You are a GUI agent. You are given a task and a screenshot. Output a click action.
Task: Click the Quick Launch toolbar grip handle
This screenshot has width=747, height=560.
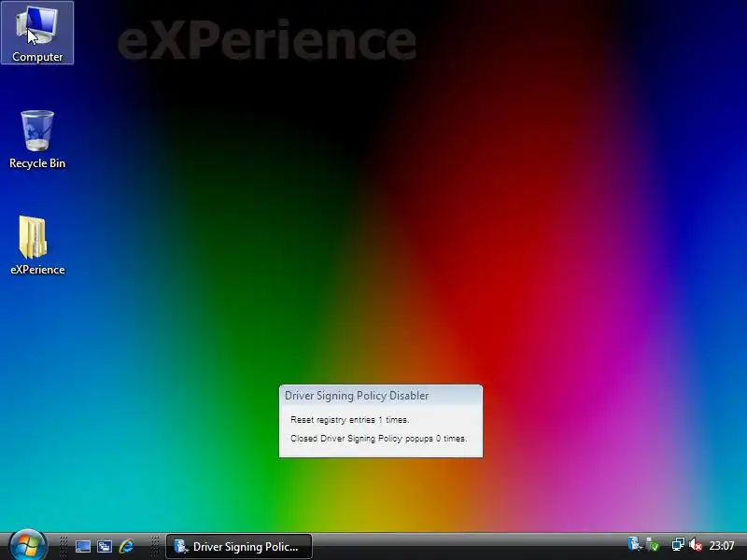63,546
